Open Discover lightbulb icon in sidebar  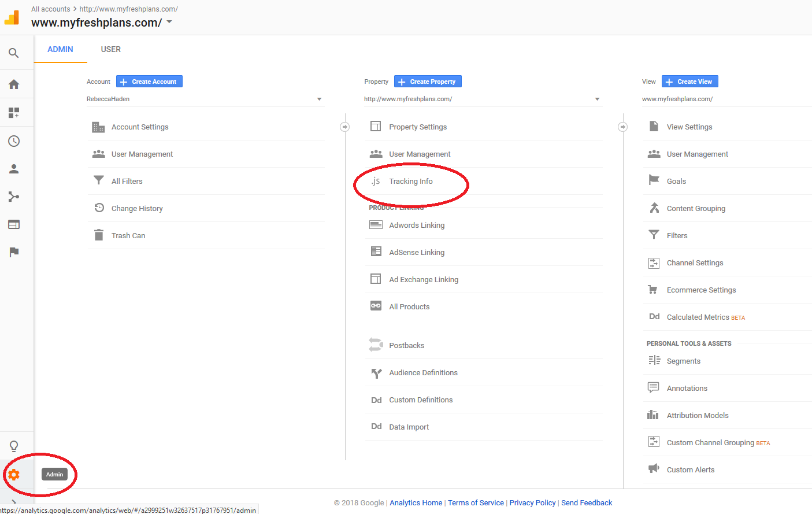pos(14,446)
